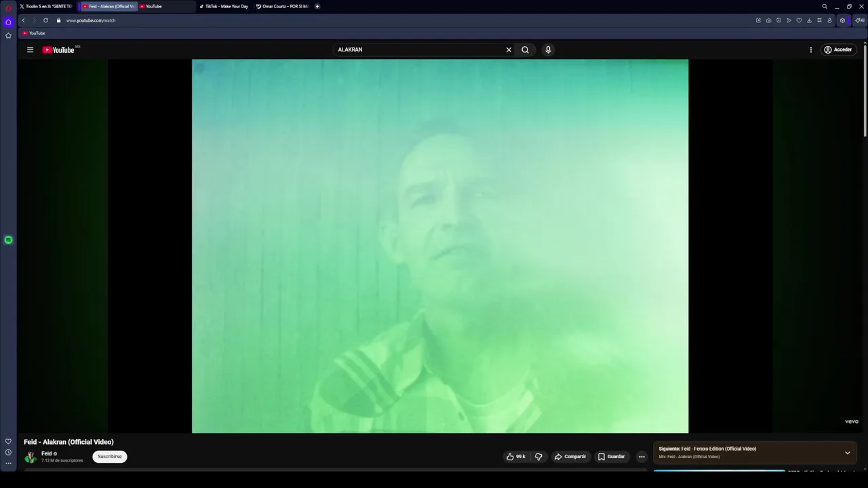This screenshot has height=488, width=868.
Task: Add page to bookmarks heart icon
Action: pos(799,20)
